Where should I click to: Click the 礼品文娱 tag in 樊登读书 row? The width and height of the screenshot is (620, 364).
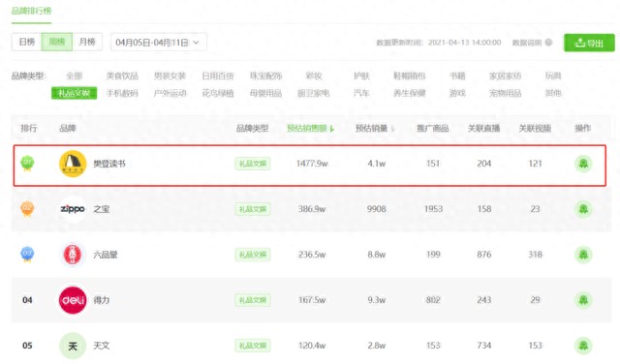click(253, 164)
